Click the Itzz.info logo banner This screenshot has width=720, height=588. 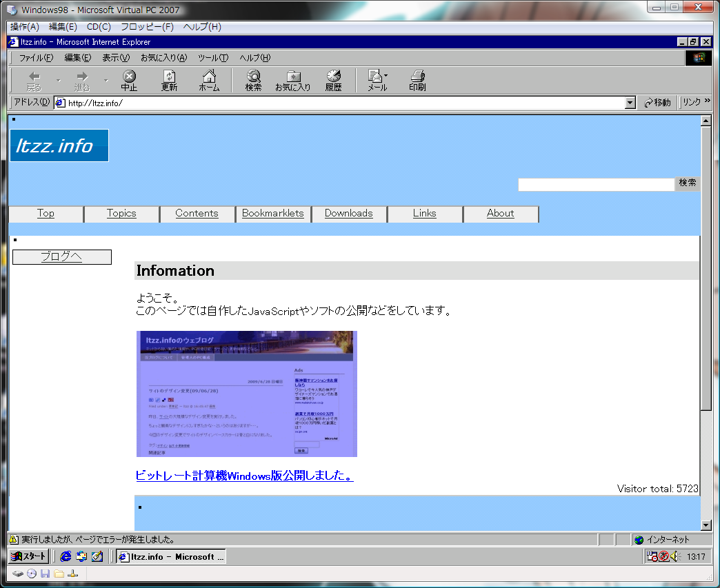coord(59,145)
